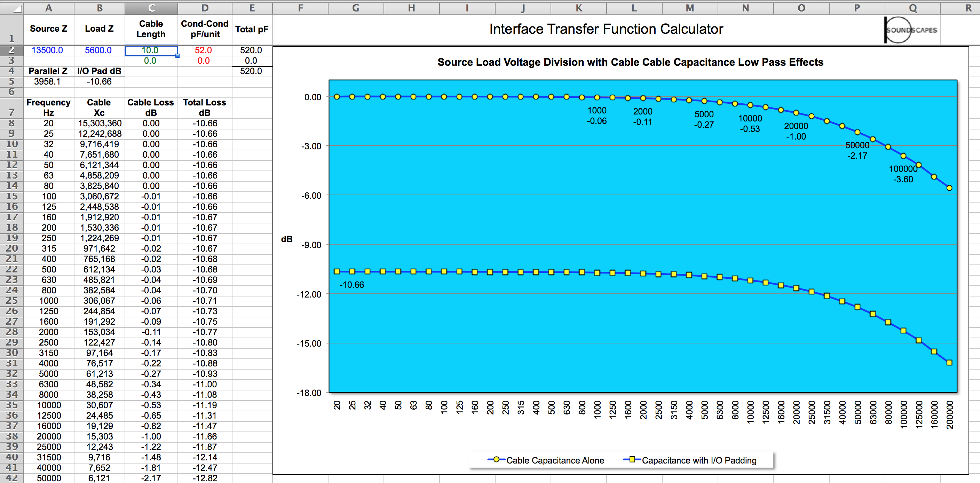This screenshot has width=980, height=483.
Task: Click the 50000 -2.17 data label
Action: [x=857, y=151]
